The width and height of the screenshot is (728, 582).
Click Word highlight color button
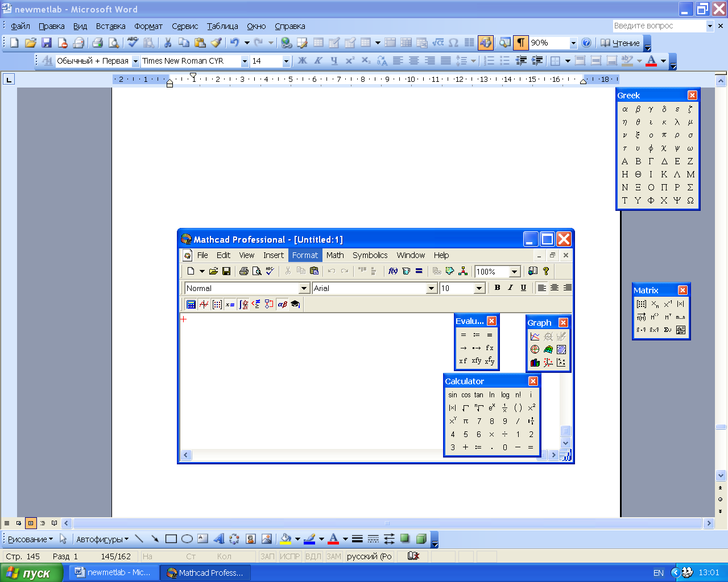(627, 61)
